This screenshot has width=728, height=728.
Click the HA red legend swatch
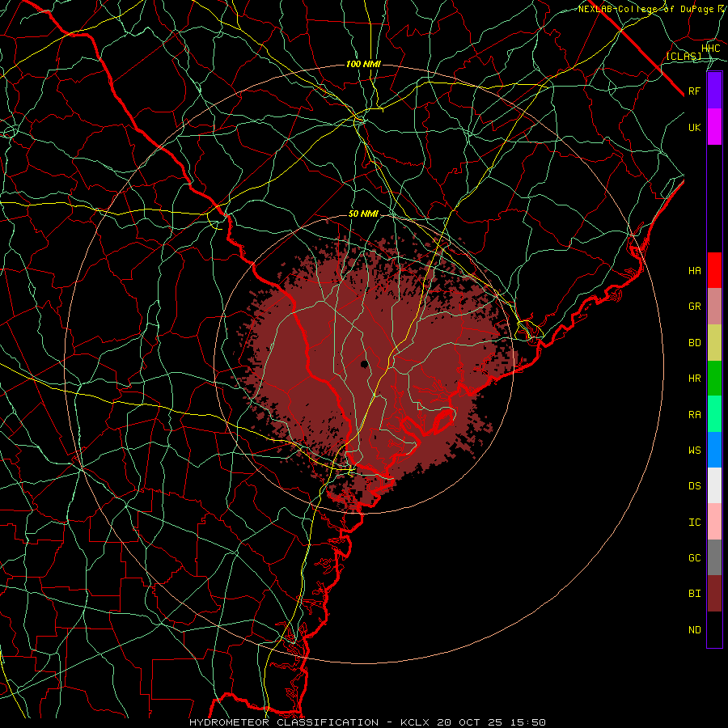(714, 270)
